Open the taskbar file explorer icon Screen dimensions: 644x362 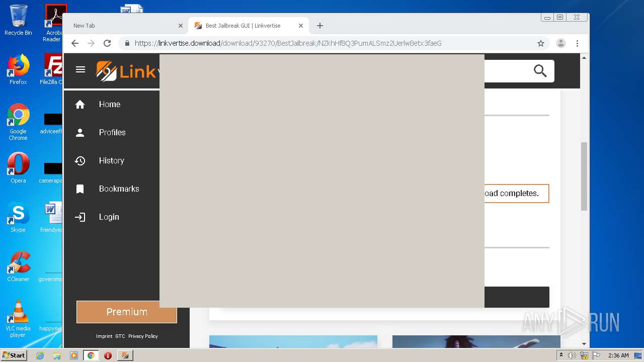[57, 355]
